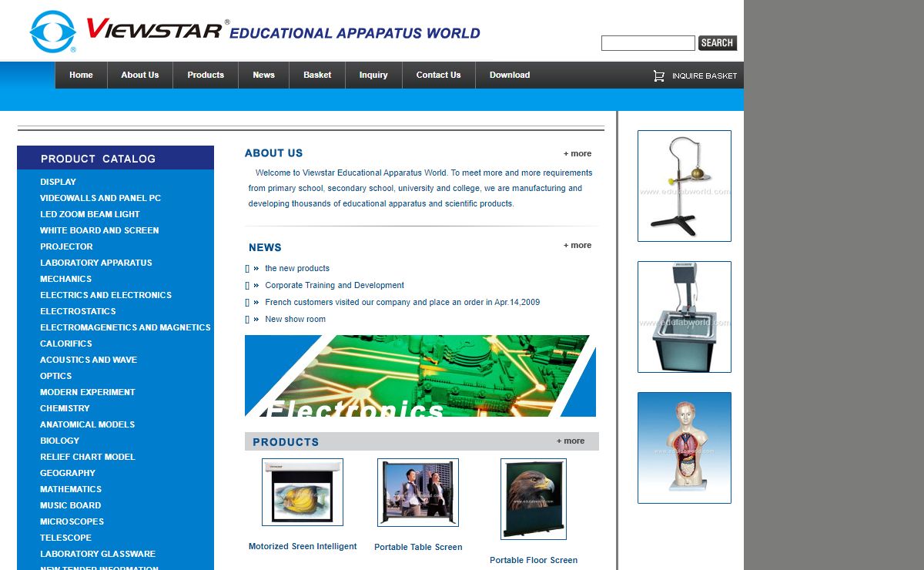Open the Basket menu item
This screenshot has width=924, height=570.
(317, 75)
